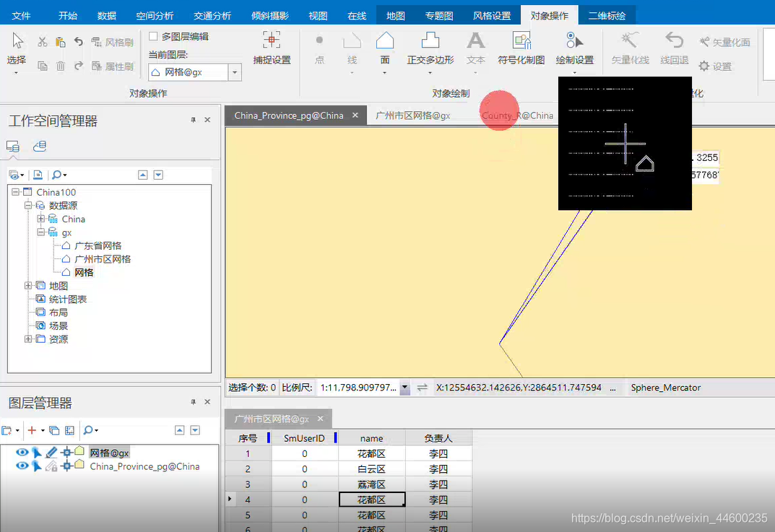The width and height of the screenshot is (775, 532).
Task: Move layer down in 图层管理器
Action: [195, 431]
